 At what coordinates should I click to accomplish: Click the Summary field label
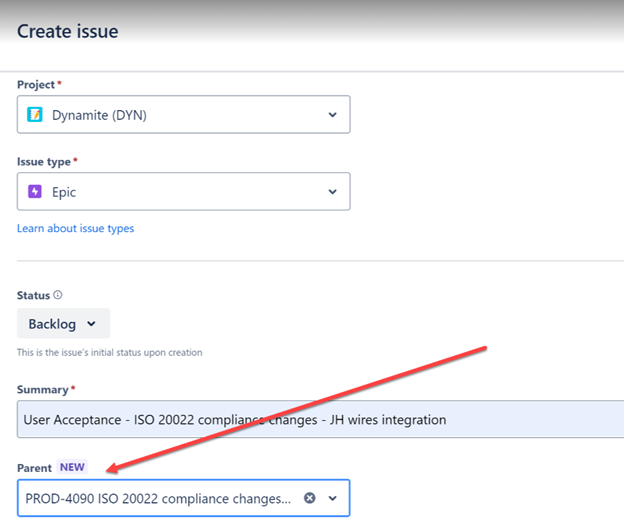pos(42,389)
